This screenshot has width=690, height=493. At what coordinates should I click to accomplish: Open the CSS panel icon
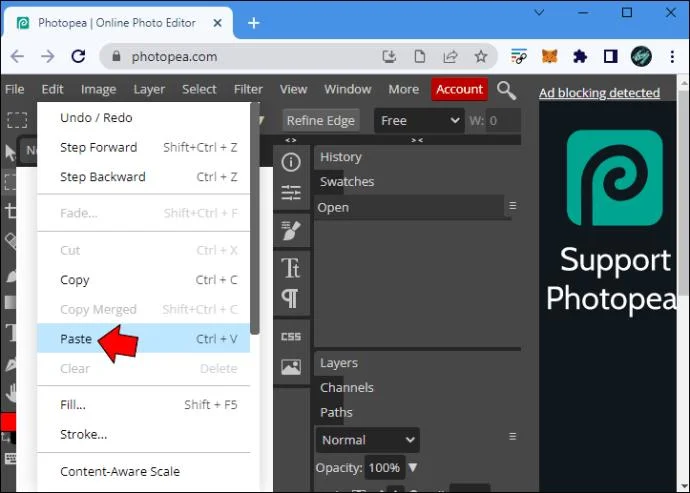[291, 337]
